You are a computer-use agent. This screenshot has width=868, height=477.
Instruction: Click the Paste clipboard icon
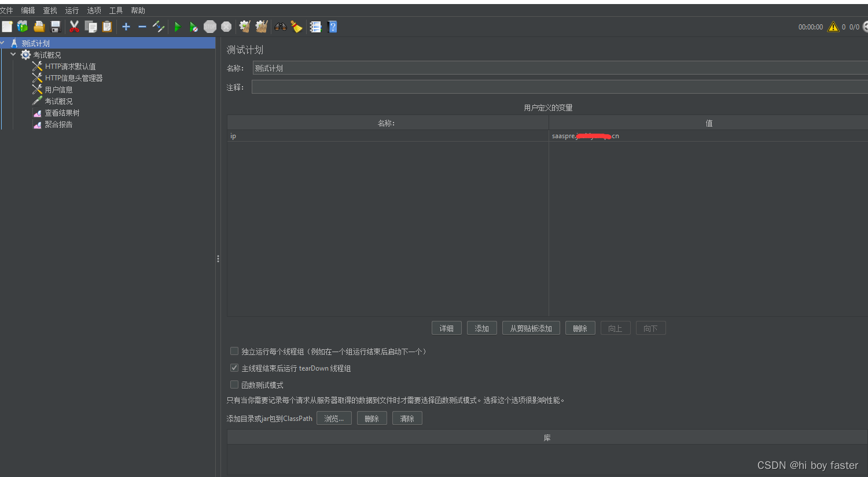tap(107, 27)
